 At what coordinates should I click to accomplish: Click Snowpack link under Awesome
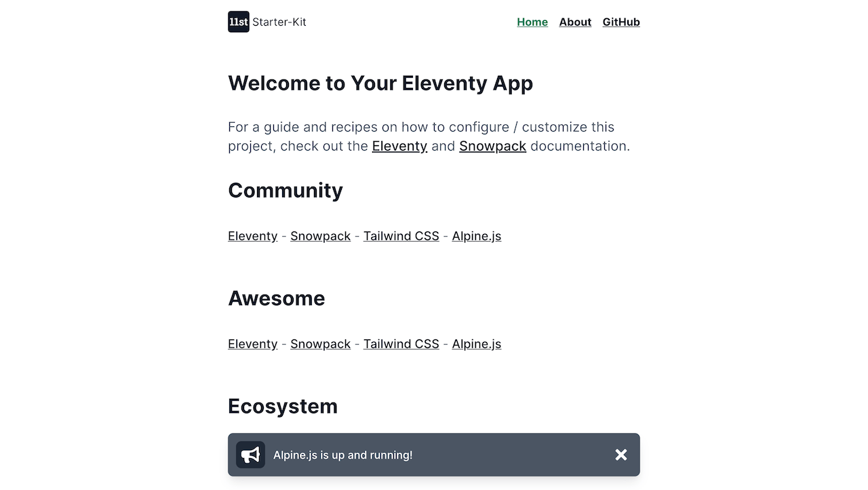tap(320, 344)
